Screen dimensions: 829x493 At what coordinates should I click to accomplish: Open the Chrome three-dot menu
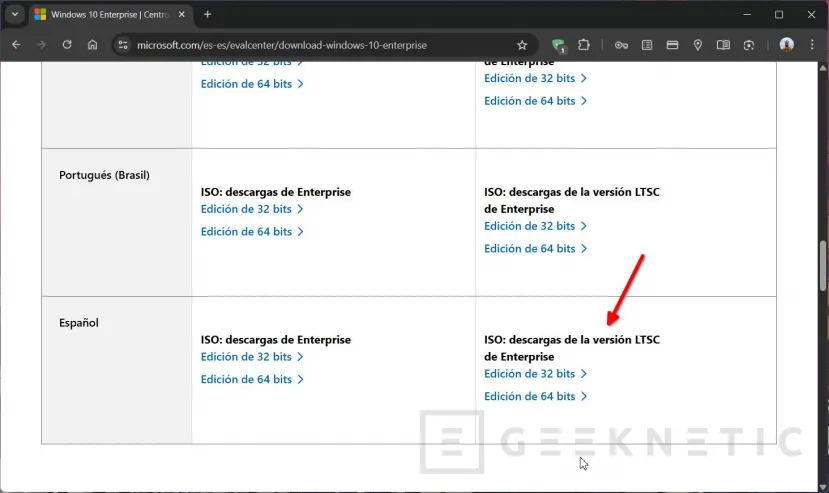point(812,45)
